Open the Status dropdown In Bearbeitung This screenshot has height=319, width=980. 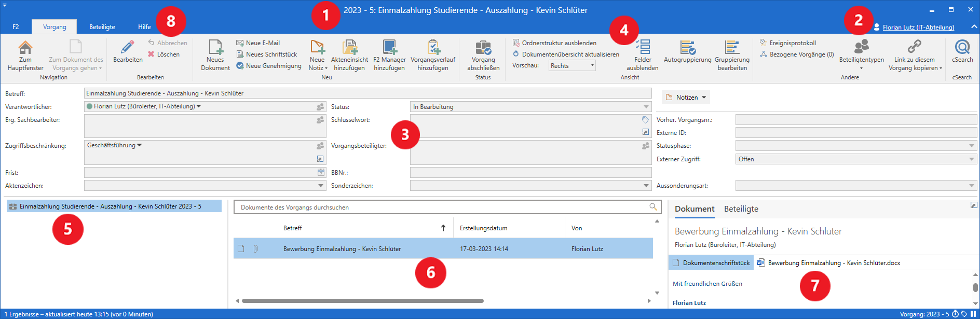pos(530,107)
